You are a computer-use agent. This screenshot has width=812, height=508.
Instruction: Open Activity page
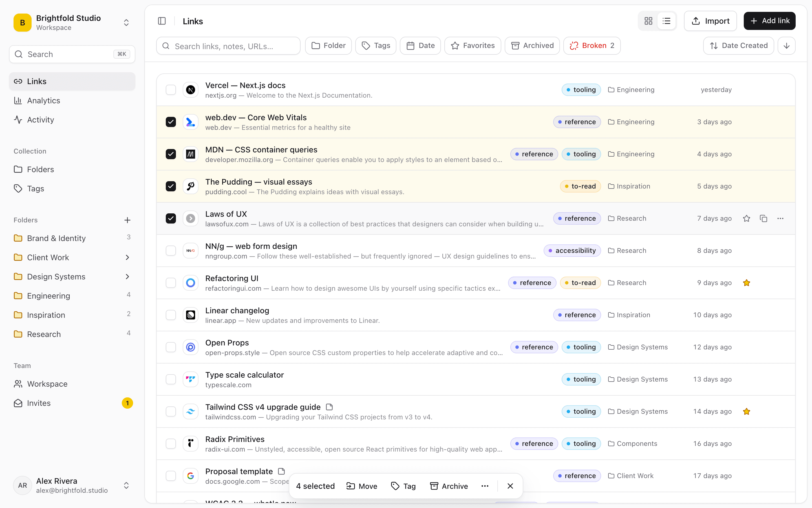72,120
